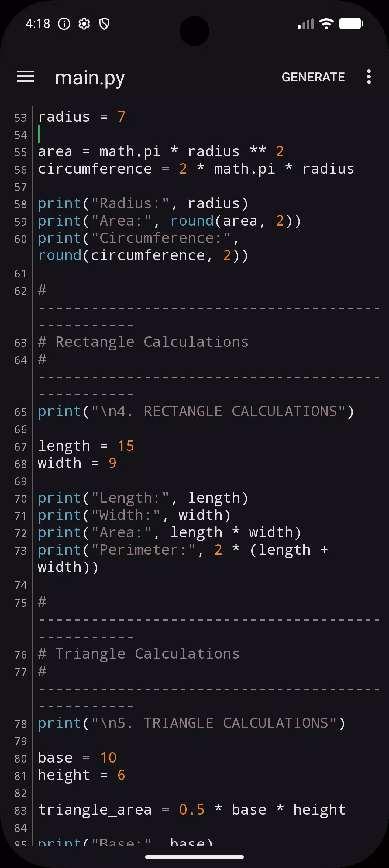Tap the shield icon in status bar
Screen dimensions: 389x868
105,24
